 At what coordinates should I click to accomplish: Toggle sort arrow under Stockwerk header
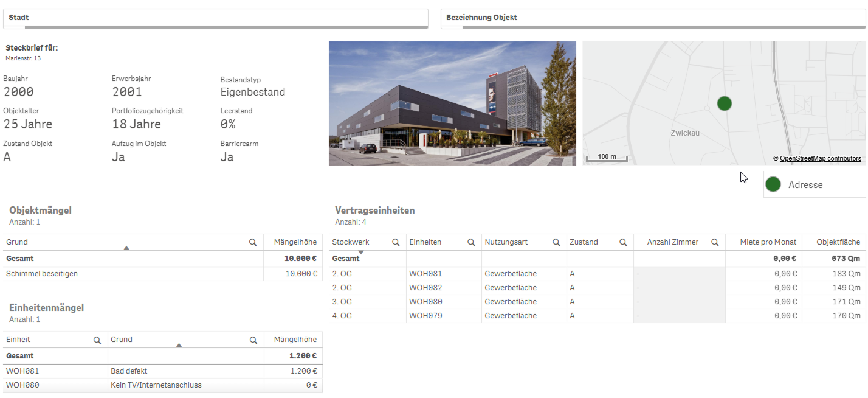pyautogui.click(x=360, y=252)
